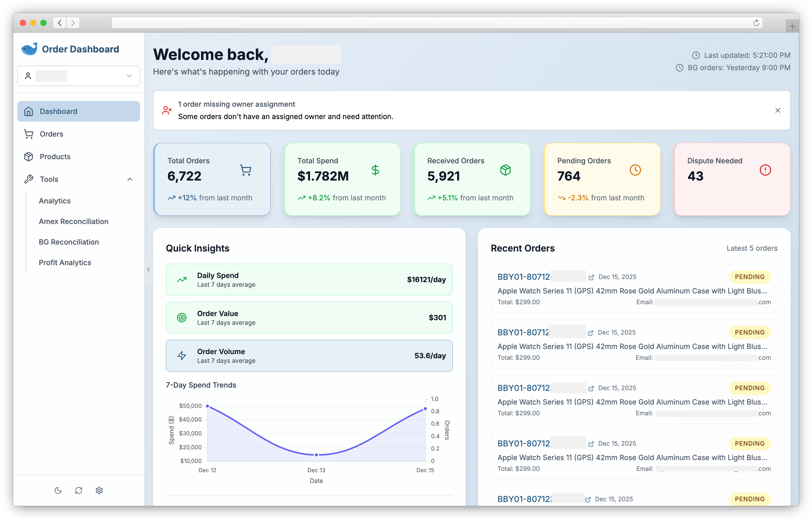Click the Orders shopping cart icon

coord(29,134)
